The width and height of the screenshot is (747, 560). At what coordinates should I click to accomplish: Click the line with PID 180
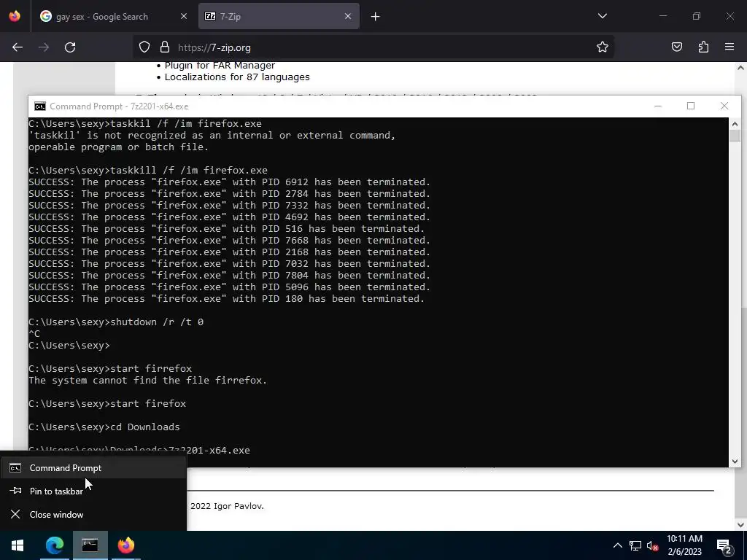coord(226,298)
